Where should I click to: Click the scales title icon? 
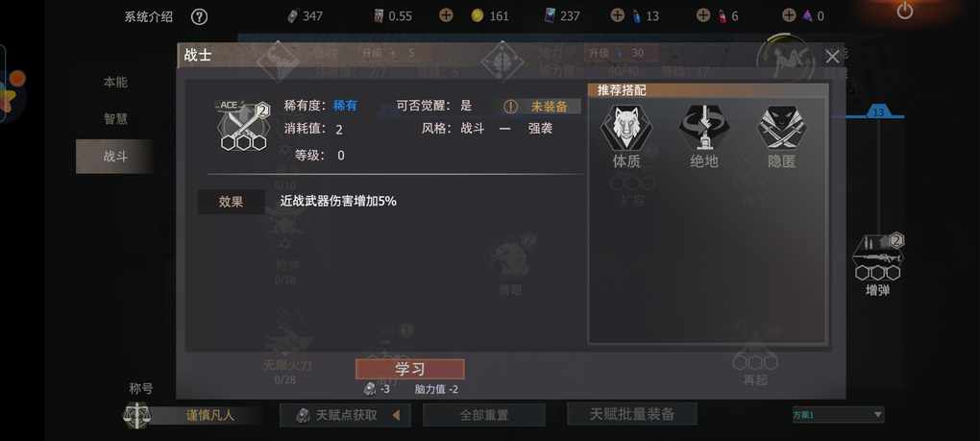(x=136, y=415)
